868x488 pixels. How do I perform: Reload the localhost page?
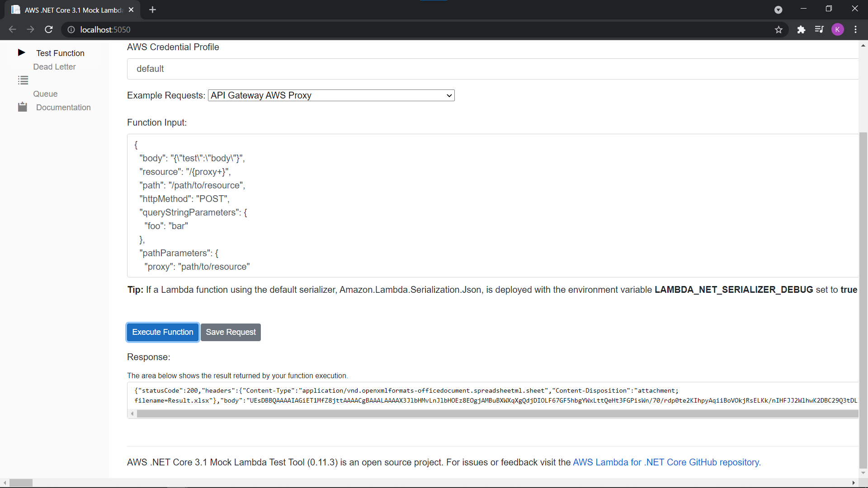point(49,30)
